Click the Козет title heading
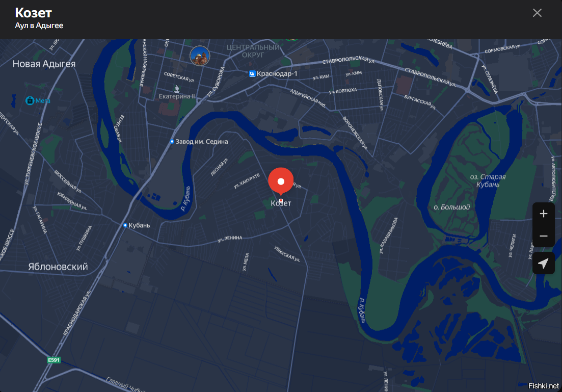The image size is (562, 392). click(33, 13)
